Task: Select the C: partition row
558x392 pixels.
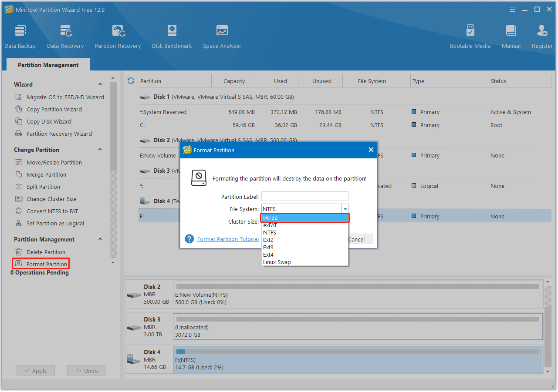Action: click(345, 125)
